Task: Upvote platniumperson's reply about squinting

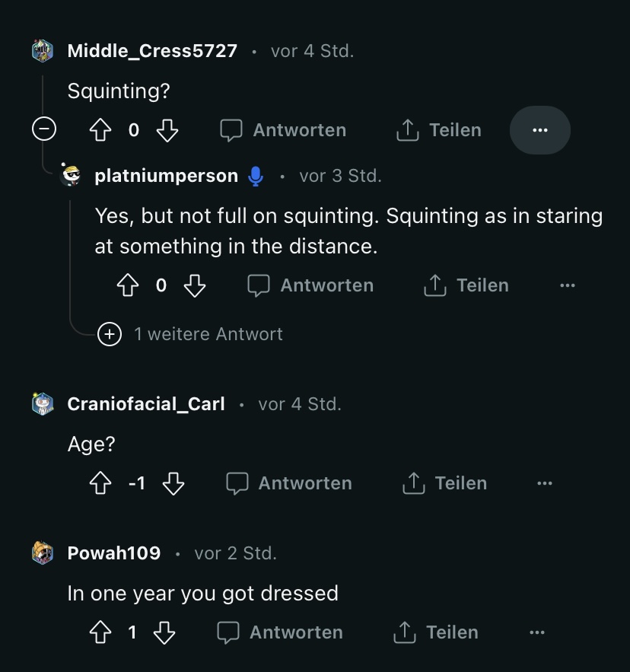Action: (128, 285)
